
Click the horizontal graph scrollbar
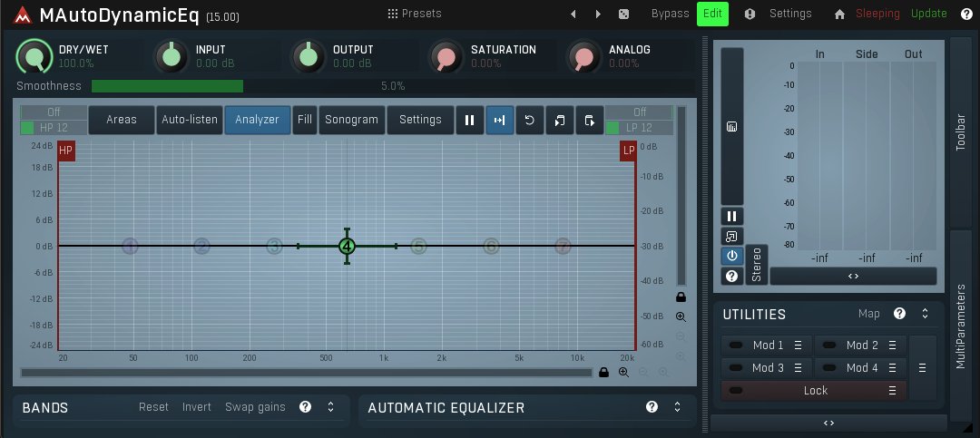pyautogui.click(x=307, y=373)
